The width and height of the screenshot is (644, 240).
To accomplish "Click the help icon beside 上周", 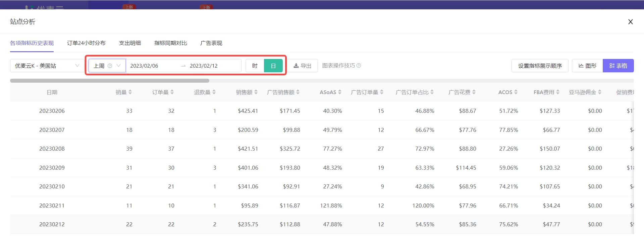I will [110, 66].
